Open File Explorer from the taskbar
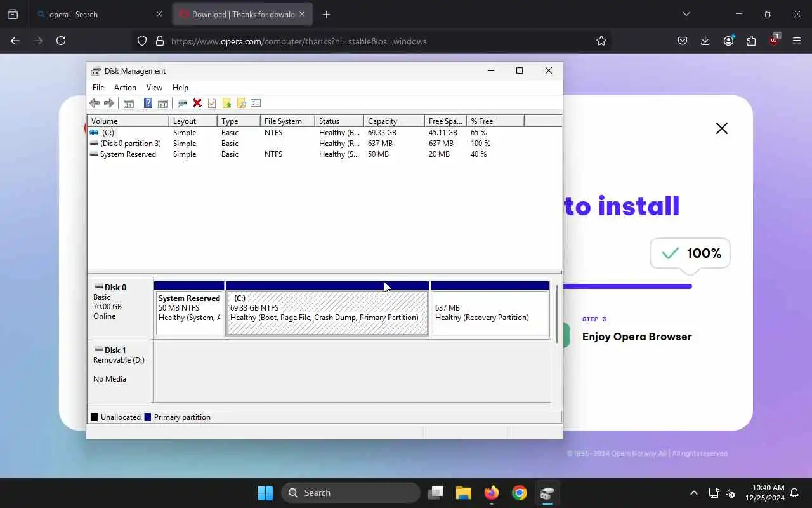This screenshot has height=508, width=812. point(464,493)
